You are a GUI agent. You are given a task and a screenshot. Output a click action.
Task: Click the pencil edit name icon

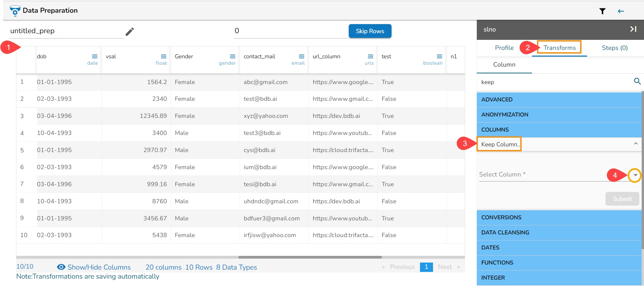coord(130,31)
